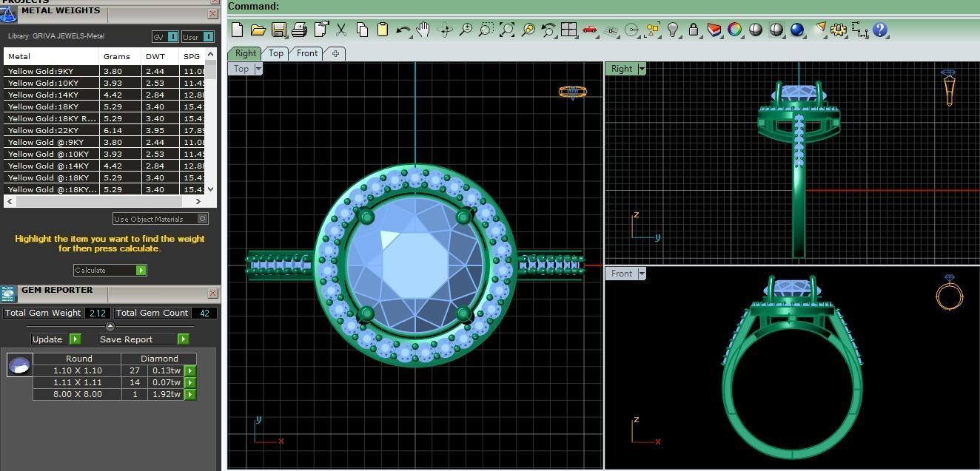Switch to the Top viewport tab
980x471 pixels.
pos(276,53)
